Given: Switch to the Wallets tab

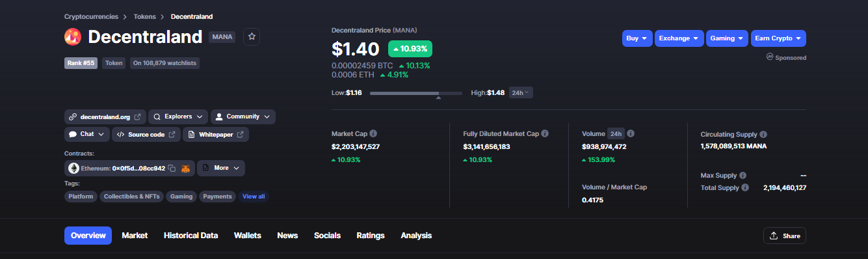Looking at the screenshot, I should 248,236.
